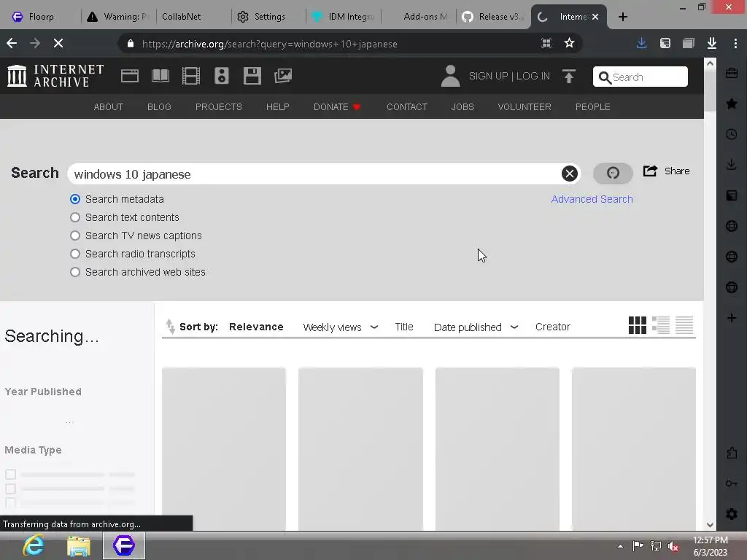Click the upload arrow icon
This screenshot has width=747, height=560.
(569, 76)
